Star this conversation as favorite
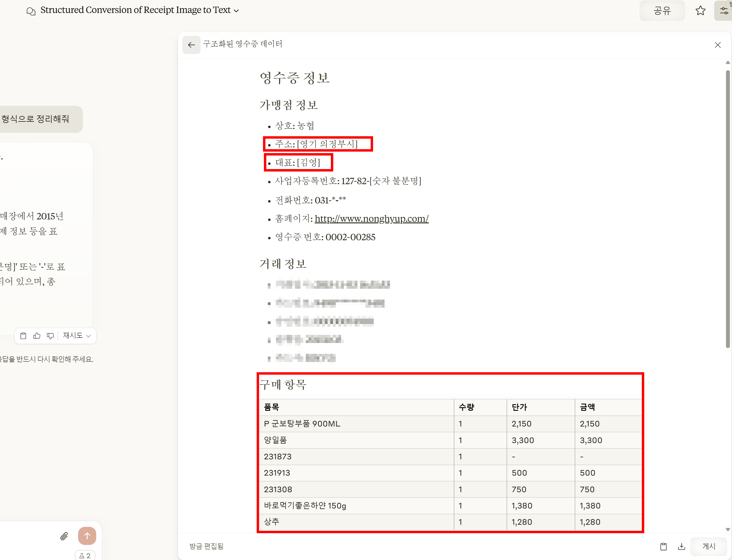 click(700, 11)
